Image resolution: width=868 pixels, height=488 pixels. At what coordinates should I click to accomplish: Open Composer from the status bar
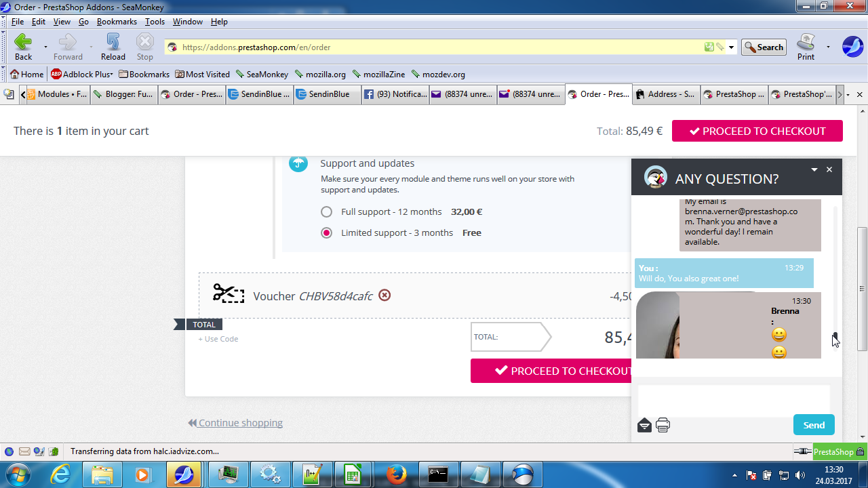39,451
